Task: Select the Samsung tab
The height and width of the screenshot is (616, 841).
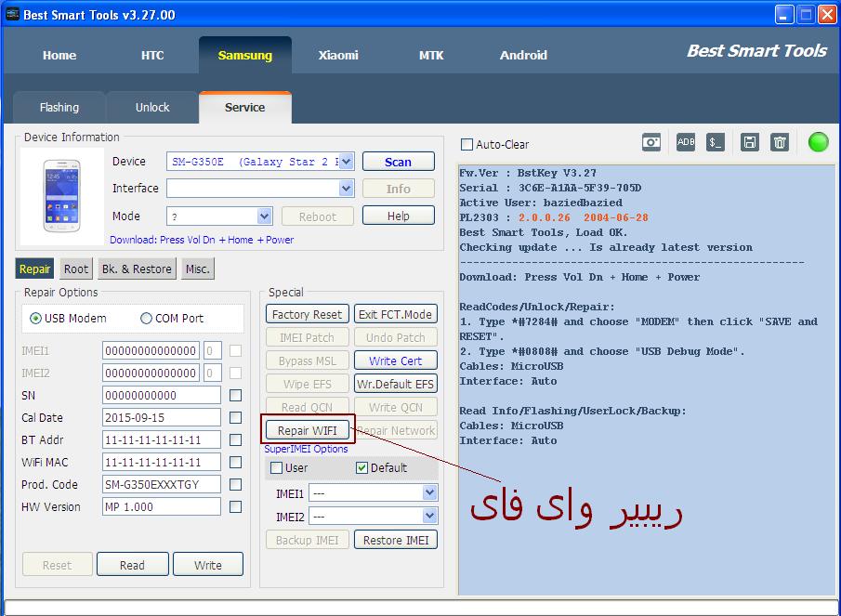Action: coord(245,55)
